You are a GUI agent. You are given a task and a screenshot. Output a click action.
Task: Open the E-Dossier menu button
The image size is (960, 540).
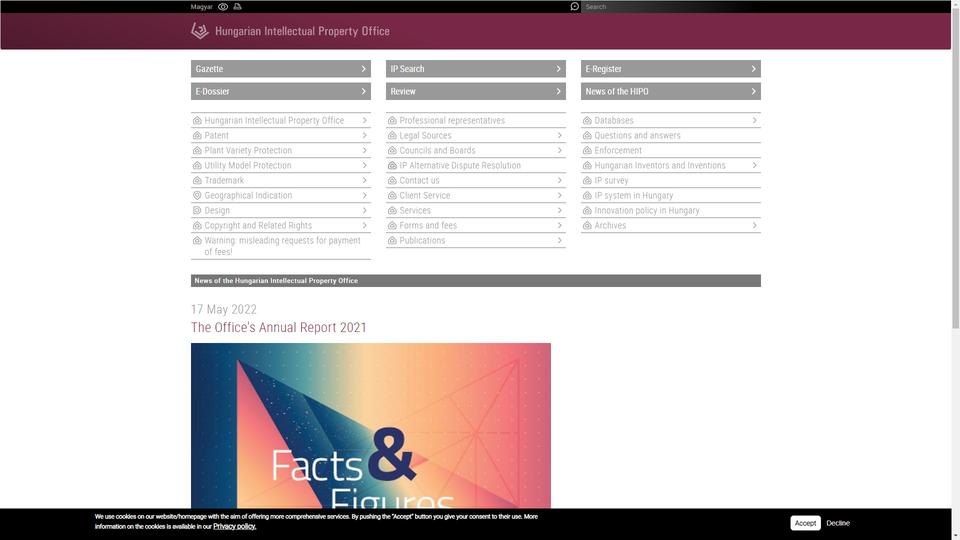point(281,91)
